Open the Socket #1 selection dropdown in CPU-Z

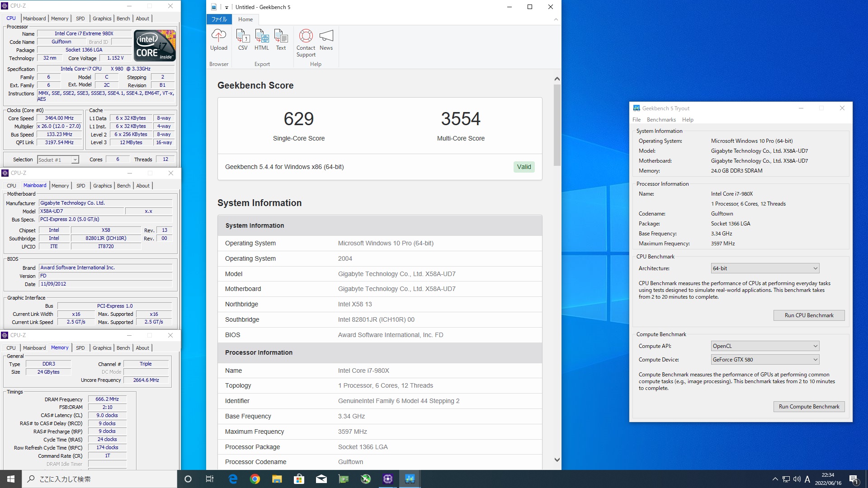[58, 160]
